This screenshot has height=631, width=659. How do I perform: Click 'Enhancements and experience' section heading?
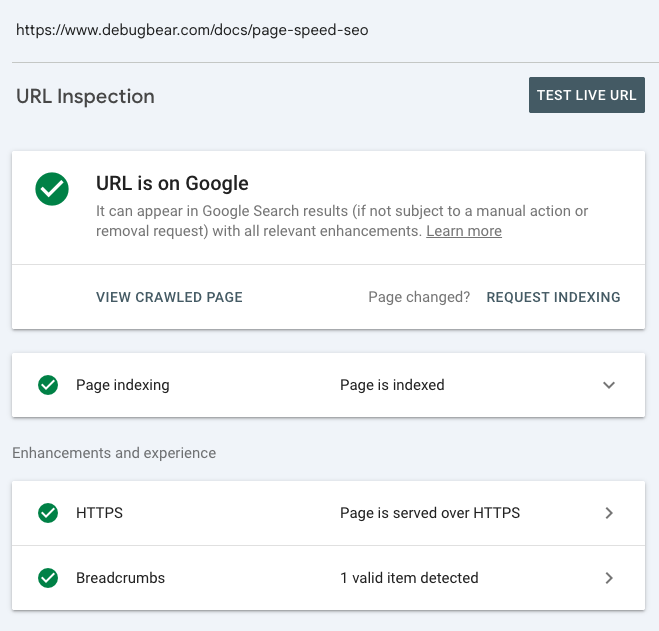pos(114,453)
